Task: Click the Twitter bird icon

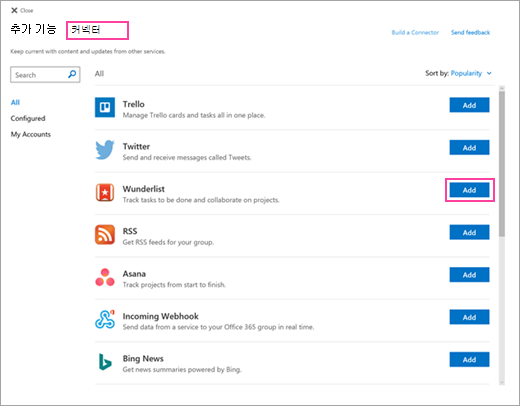Action: (105, 150)
